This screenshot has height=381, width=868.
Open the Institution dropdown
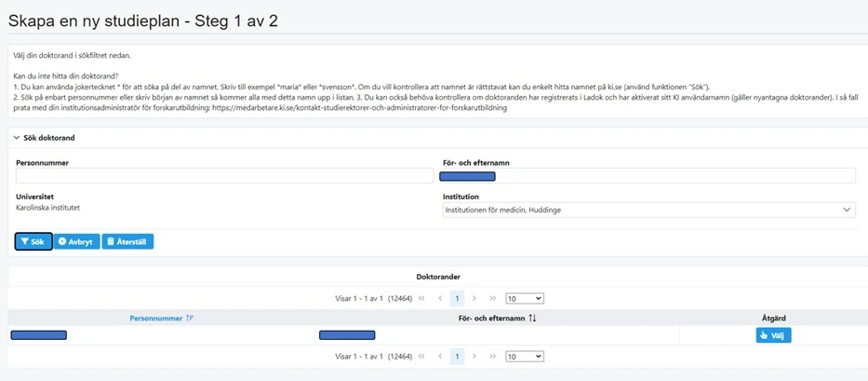(x=648, y=210)
